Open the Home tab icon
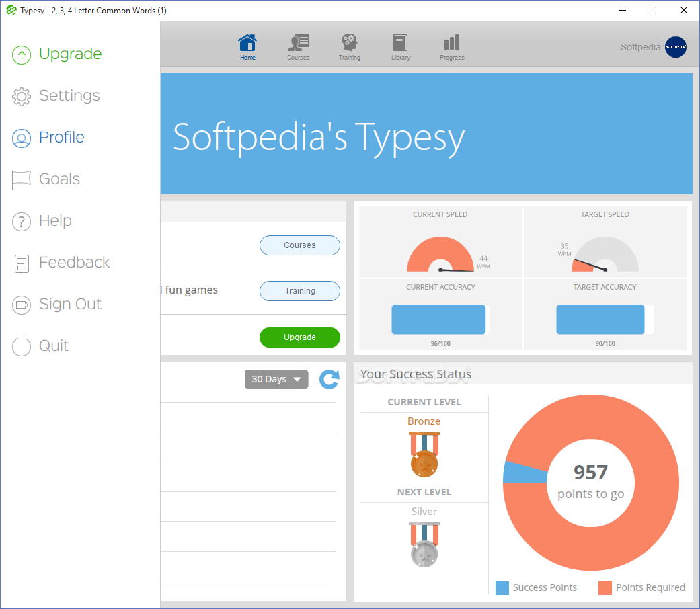 [247, 43]
